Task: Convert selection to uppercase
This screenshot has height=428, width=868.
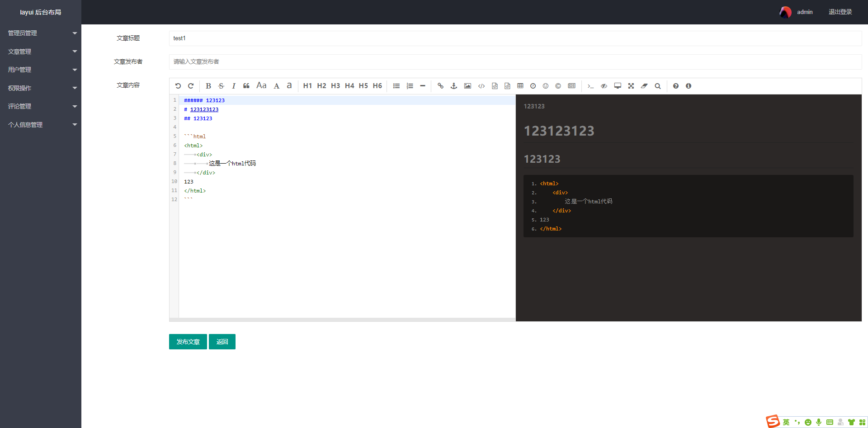Action: click(x=277, y=86)
